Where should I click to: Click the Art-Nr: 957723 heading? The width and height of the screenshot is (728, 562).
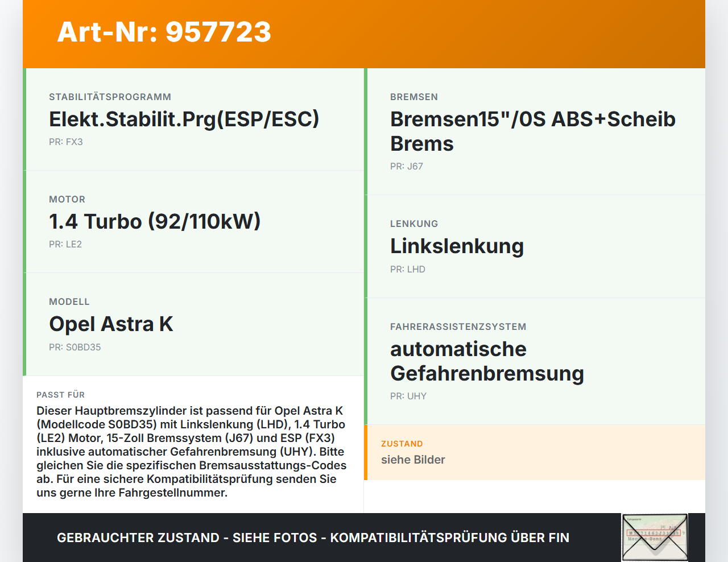pos(164,33)
